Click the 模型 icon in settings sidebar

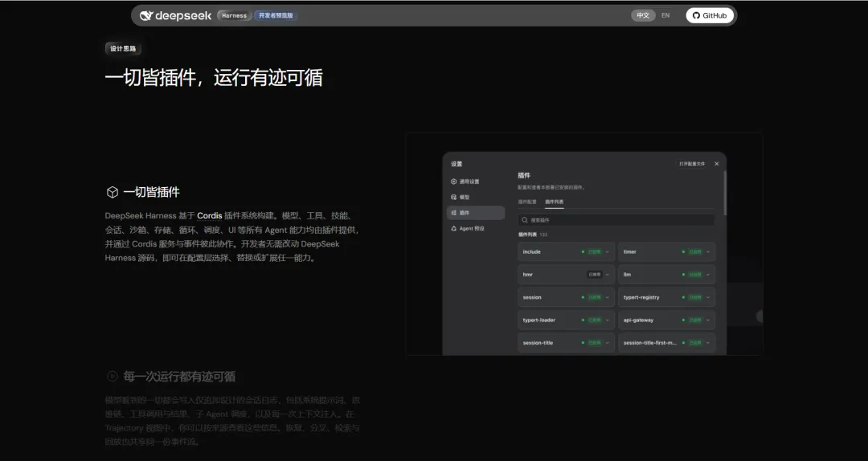point(454,197)
